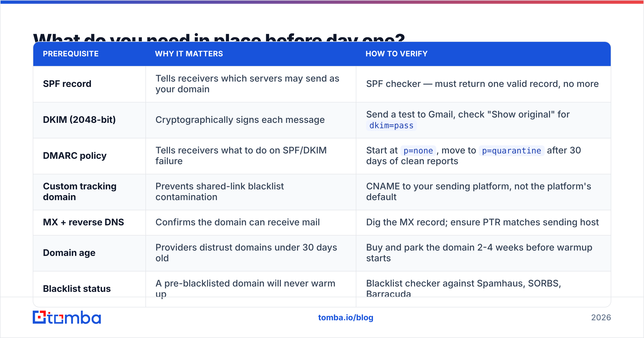The image size is (644, 338).
Task: Click the p=quarantine code snippet
Action: coord(511,151)
